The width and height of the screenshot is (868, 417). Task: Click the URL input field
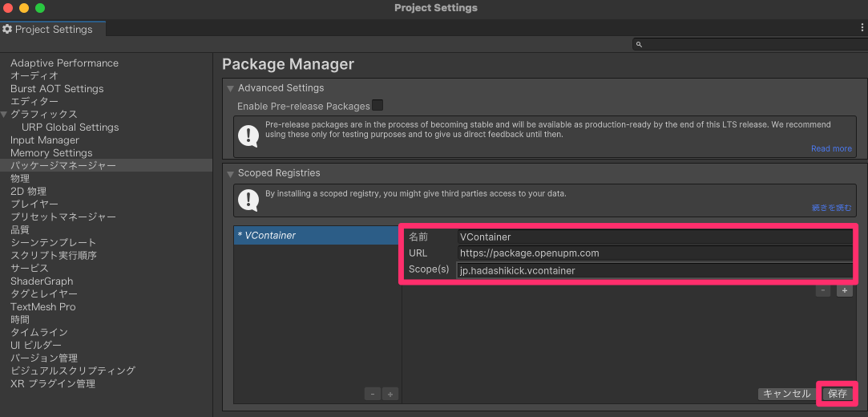pos(654,253)
